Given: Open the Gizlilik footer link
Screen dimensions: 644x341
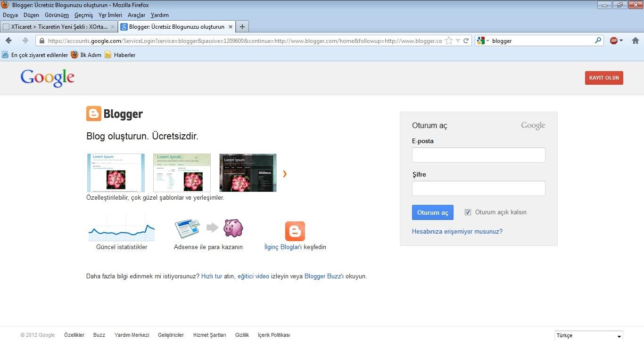Looking at the screenshot, I should pyautogui.click(x=242, y=335).
